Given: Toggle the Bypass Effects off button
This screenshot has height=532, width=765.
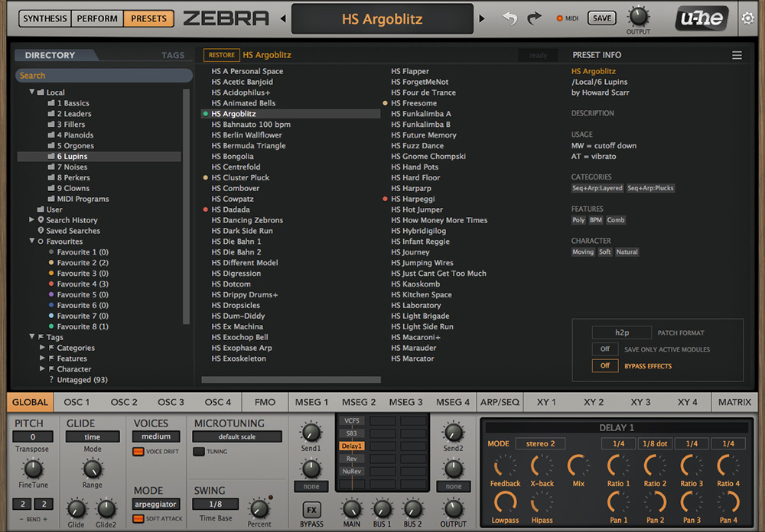Looking at the screenshot, I should (x=605, y=365).
